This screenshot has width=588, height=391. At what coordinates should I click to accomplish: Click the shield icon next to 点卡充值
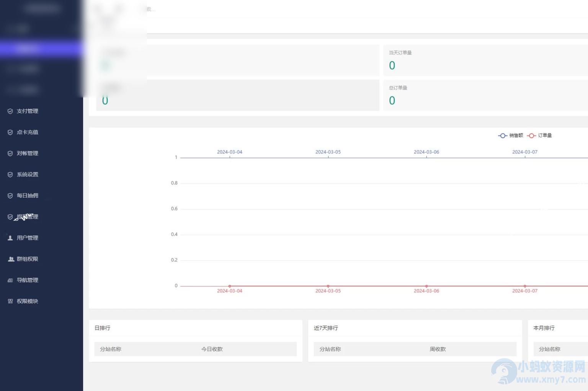pos(10,132)
